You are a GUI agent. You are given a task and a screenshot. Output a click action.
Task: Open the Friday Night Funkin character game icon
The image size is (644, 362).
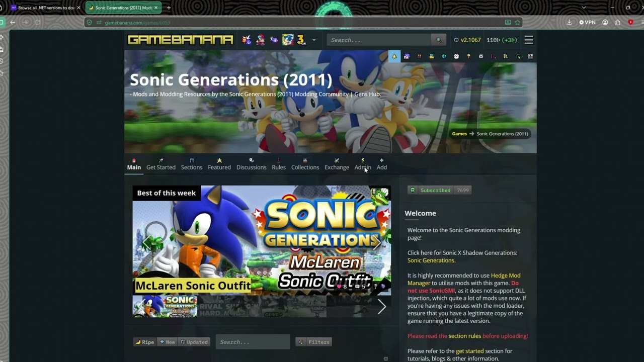coord(260,40)
